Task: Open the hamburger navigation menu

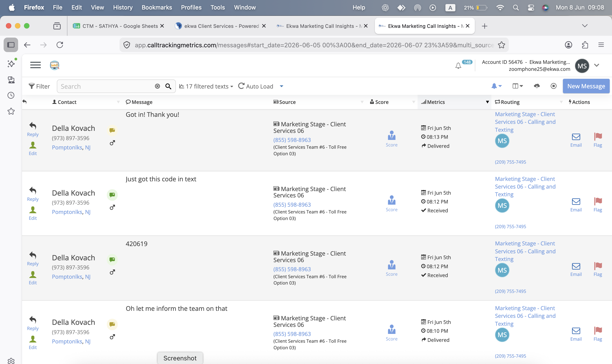Action: click(35, 65)
